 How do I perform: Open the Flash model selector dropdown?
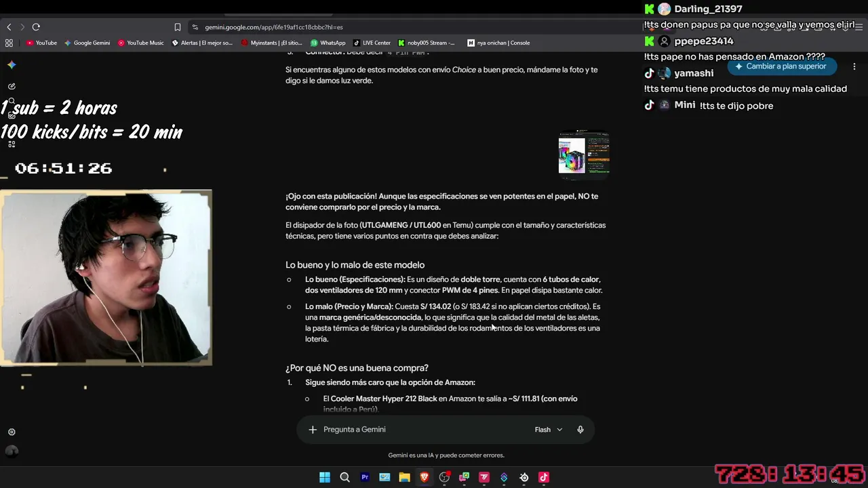[x=549, y=430]
